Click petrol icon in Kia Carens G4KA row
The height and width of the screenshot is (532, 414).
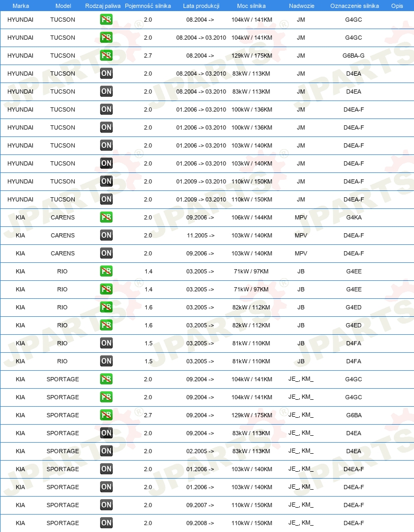click(x=106, y=217)
